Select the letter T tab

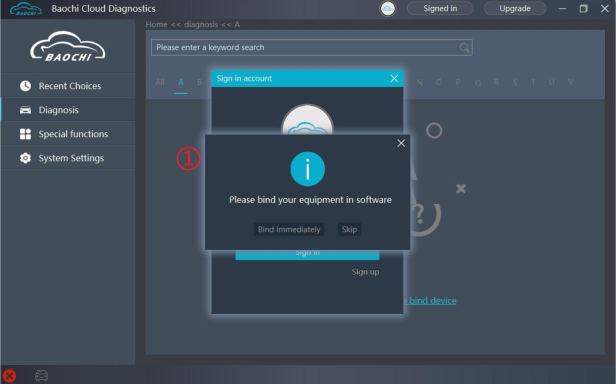533,83
